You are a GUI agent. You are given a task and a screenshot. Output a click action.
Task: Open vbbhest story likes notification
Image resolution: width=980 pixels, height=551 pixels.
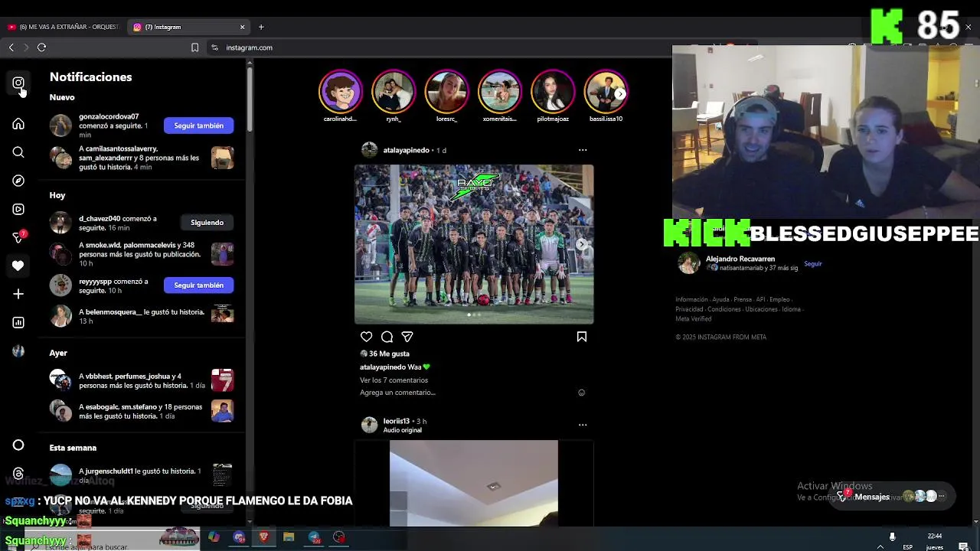coord(142,380)
